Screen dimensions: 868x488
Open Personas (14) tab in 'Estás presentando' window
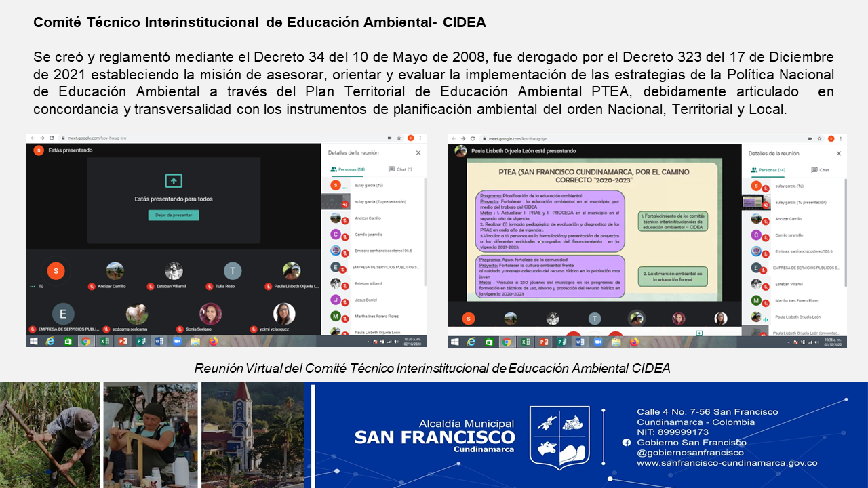point(348,169)
